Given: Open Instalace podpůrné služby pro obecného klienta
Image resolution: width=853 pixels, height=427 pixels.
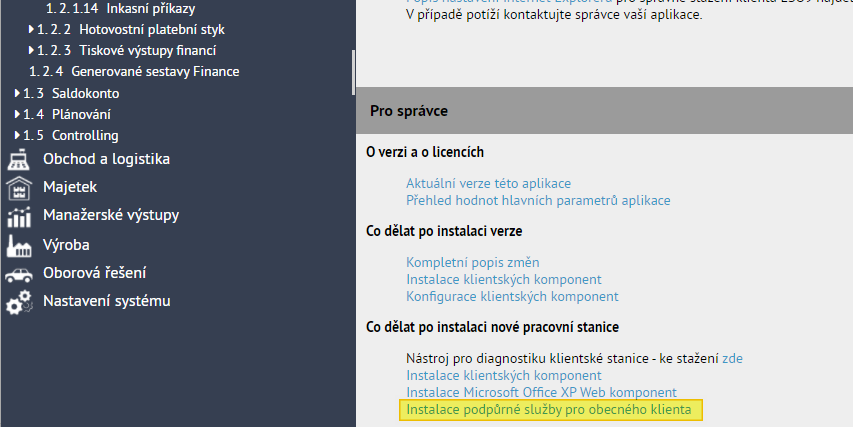Looking at the screenshot, I should coord(549,410).
